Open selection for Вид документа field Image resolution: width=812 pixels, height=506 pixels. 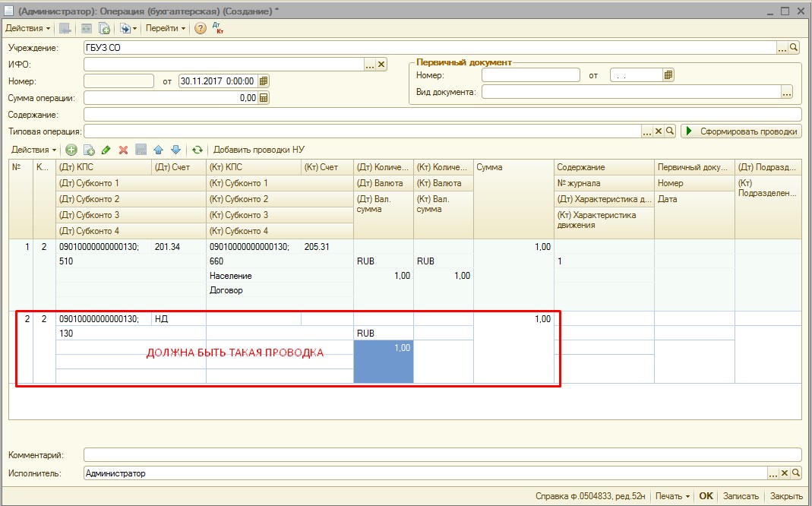click(x=786, y=92)
